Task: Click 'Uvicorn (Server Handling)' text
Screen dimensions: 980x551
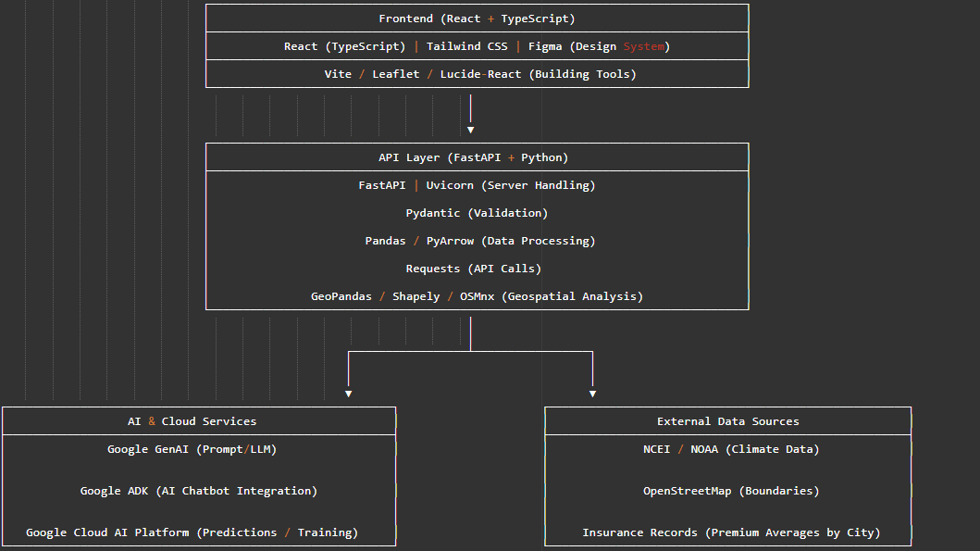Action: pyautogui.click(x=511, y=185)
